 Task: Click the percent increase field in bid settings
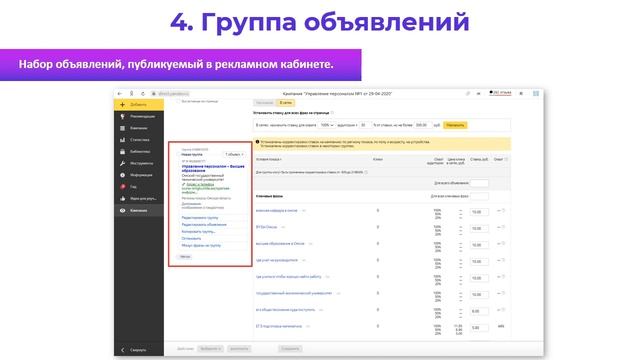364,125
